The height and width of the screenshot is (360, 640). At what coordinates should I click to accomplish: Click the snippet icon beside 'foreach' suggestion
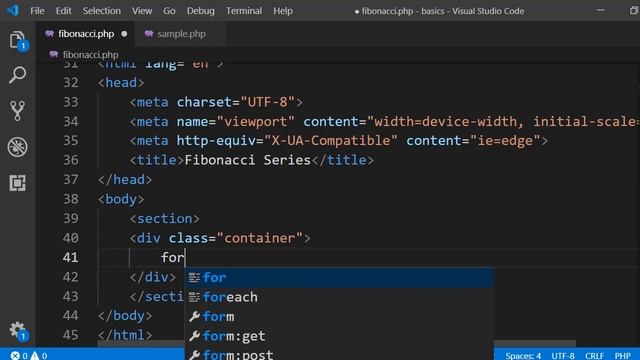click(194, 297)
